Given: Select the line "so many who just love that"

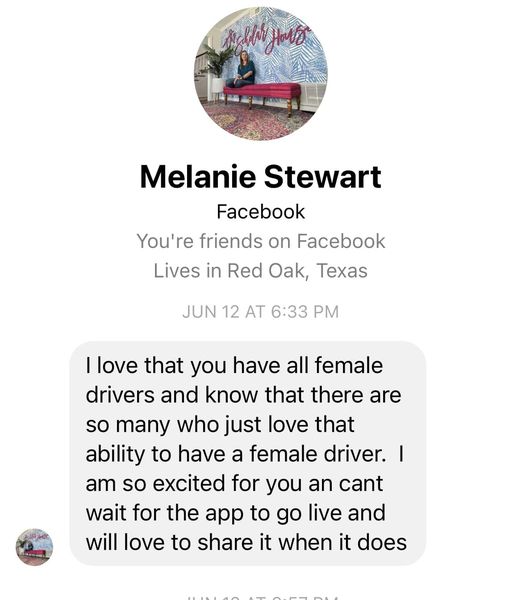Looking at the screenshot, I should (220, 425).
